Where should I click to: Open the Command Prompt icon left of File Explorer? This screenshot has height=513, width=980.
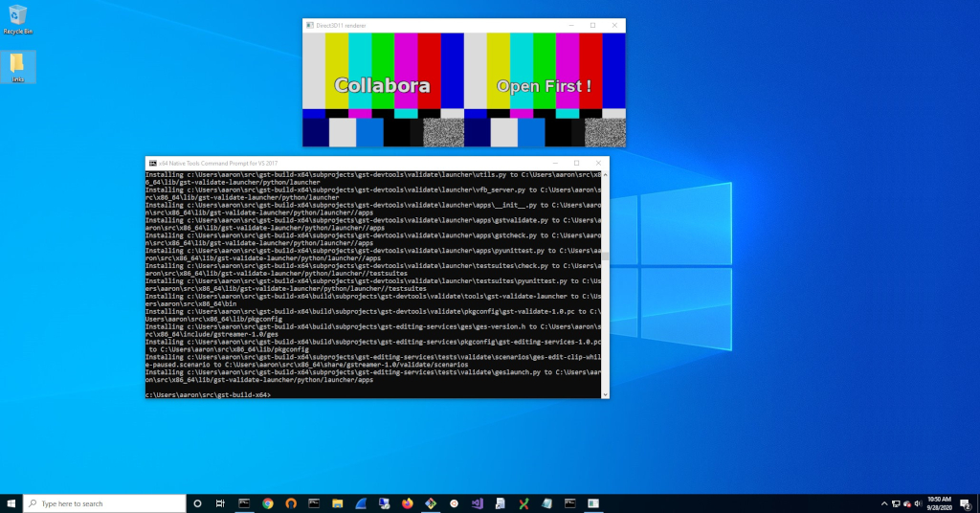pos(314,503)
